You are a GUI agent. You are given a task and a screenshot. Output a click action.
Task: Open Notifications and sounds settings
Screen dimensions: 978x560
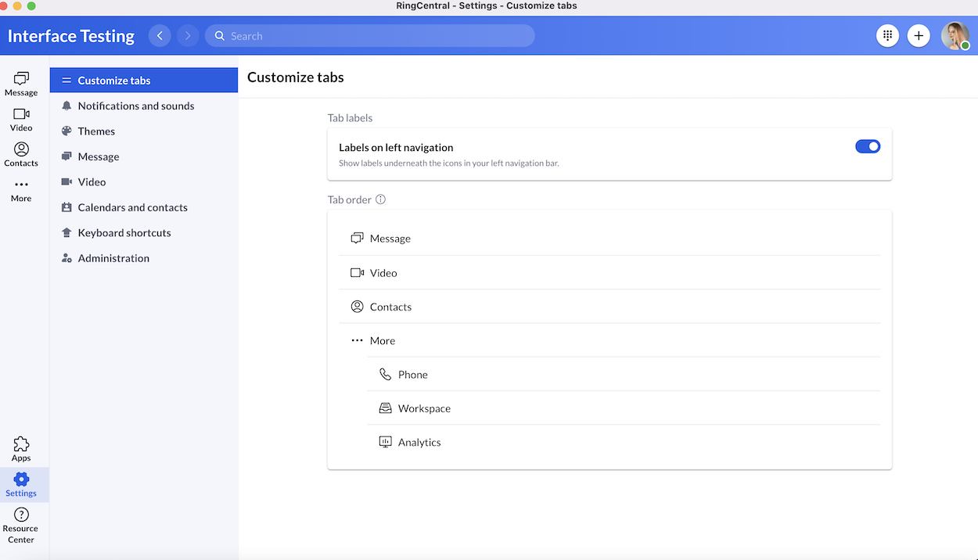pyautogui.click(x=144, y=106)
